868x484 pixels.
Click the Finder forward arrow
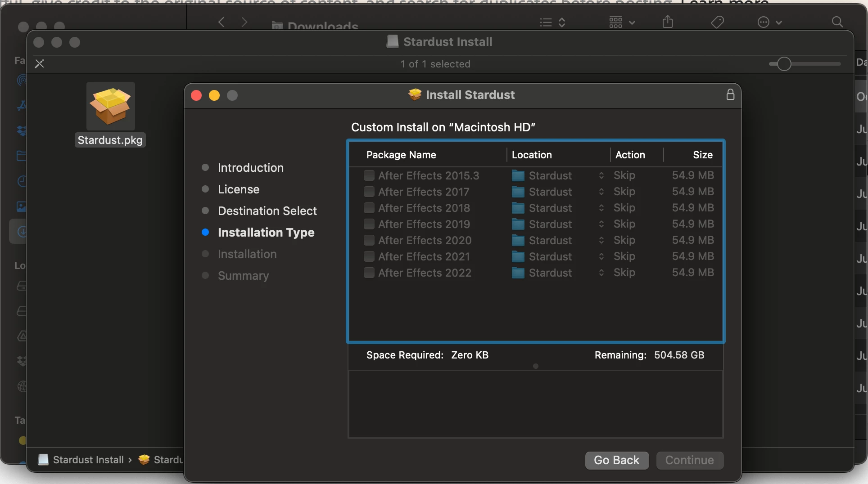click(x=244, y=22)
